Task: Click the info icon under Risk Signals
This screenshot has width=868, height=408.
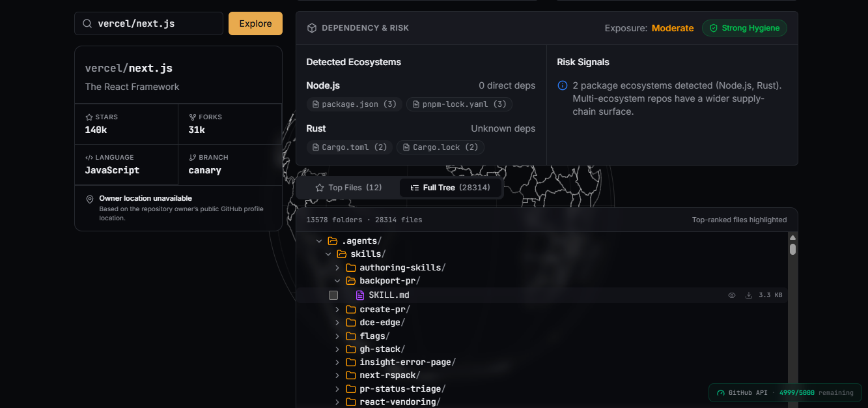Action: point(563,85)
